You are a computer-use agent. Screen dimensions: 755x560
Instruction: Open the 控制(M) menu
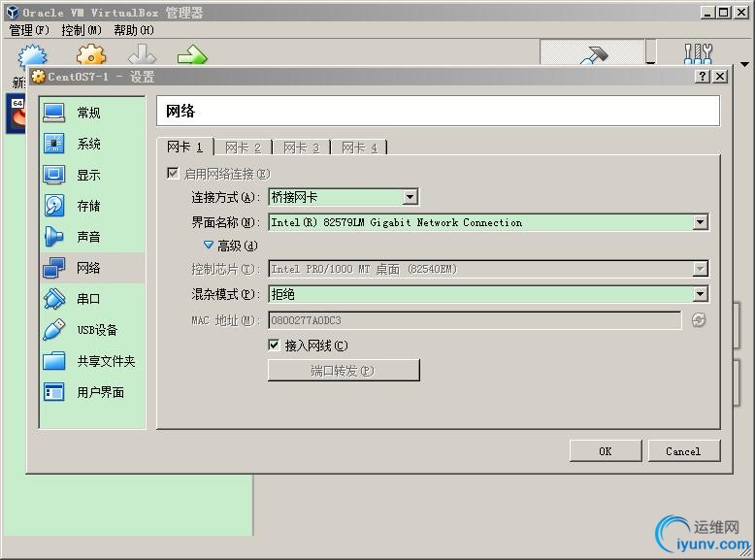(x=82, y=30)
